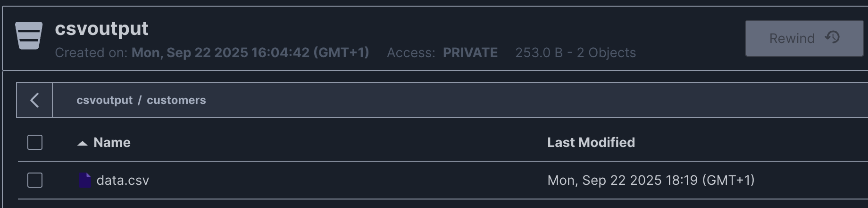The height and width of the screenshot is (208, 868).
Task: Select the data.csv row checkbox
Action: click(35, 180)
